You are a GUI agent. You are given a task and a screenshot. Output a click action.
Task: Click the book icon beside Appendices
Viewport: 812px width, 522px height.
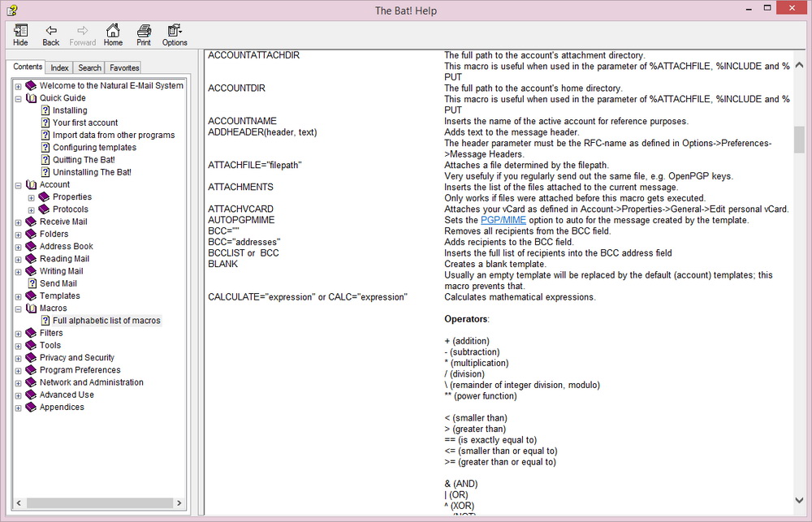point(31,407)
